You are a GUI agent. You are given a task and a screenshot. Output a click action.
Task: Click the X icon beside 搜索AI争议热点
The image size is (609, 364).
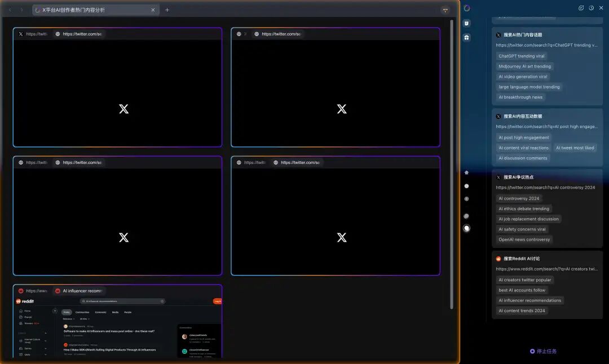point(498,177)
